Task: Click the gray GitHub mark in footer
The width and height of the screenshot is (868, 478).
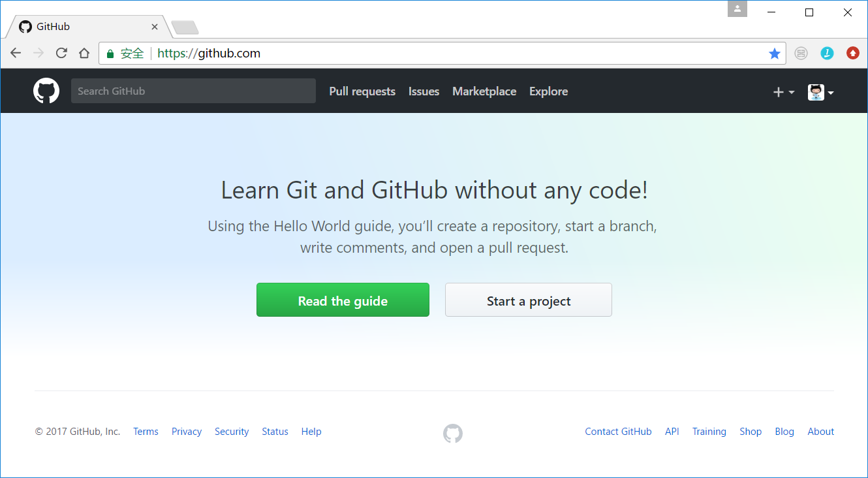Action: tap(453, 434)
